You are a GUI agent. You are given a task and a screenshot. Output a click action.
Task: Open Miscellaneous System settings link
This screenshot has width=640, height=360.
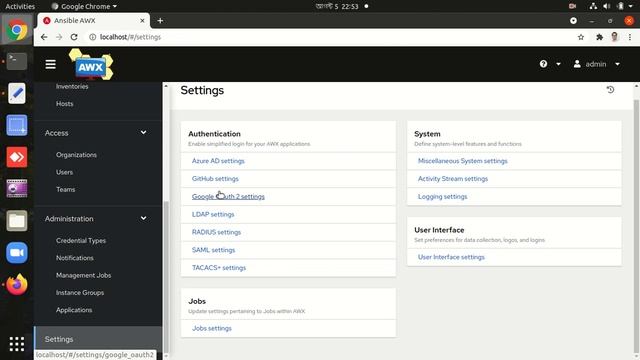(x=462, y=161)
